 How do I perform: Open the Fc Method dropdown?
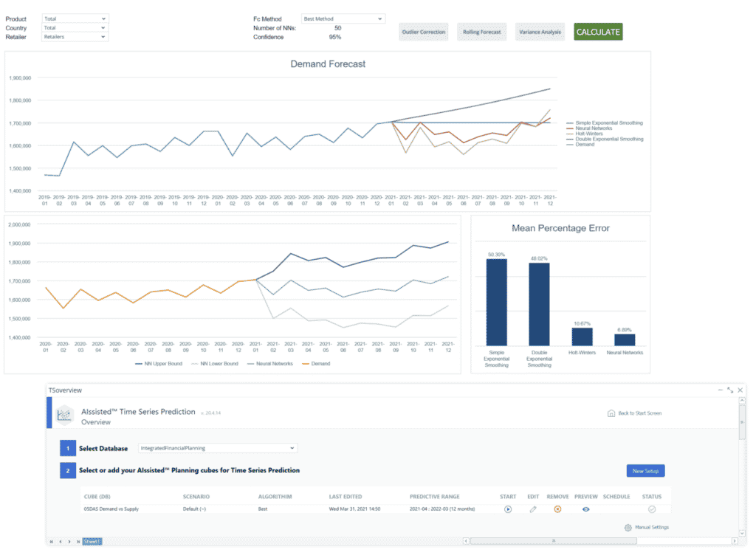(343, 18)
